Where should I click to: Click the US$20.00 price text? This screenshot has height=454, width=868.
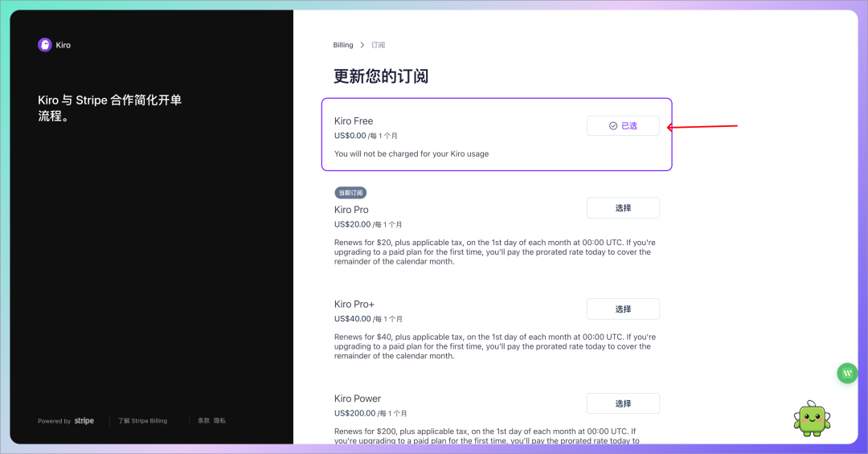pos(353,224)
